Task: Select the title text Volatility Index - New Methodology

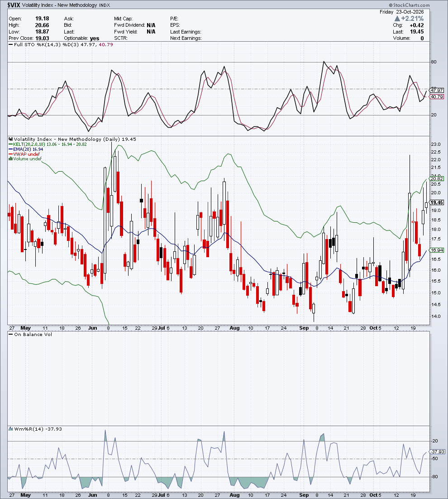Action: click(x=59, y=5)
